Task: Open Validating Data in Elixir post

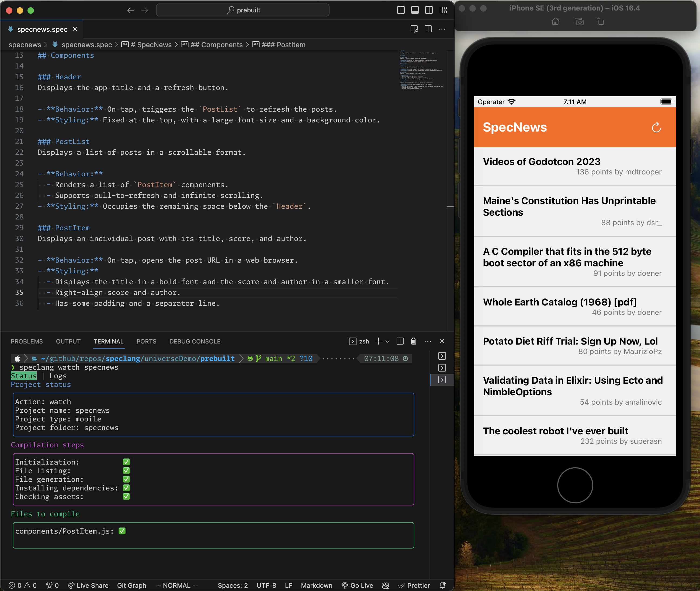Action: [575, 391]
